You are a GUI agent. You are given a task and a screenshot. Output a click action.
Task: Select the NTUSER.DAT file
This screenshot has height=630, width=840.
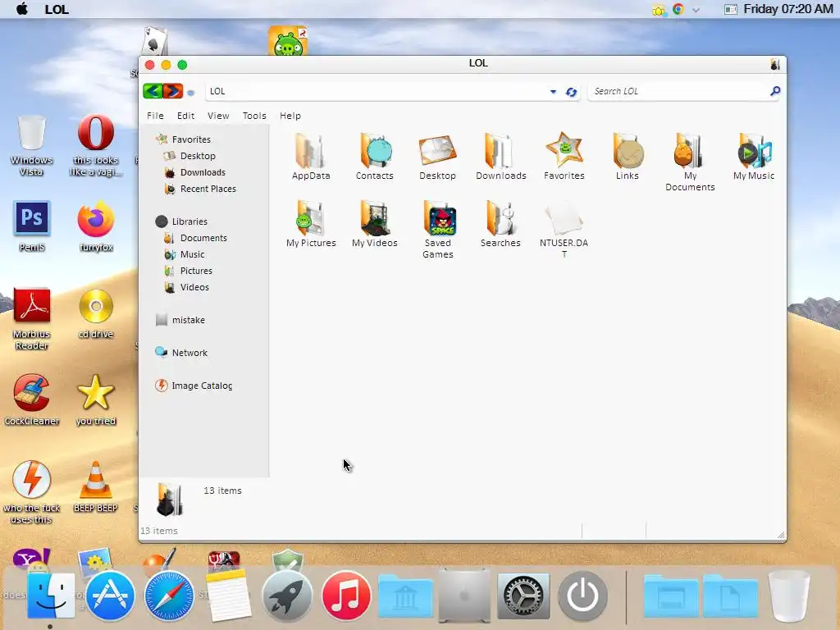(x=564, y=230)
